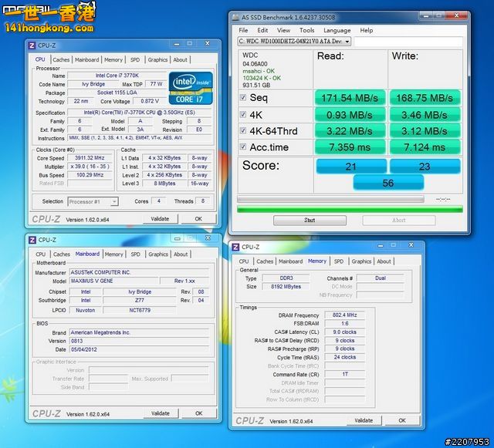
Task: Switch to the Caches tab in the top CPU-Z window
Action: tap(61, 59)
